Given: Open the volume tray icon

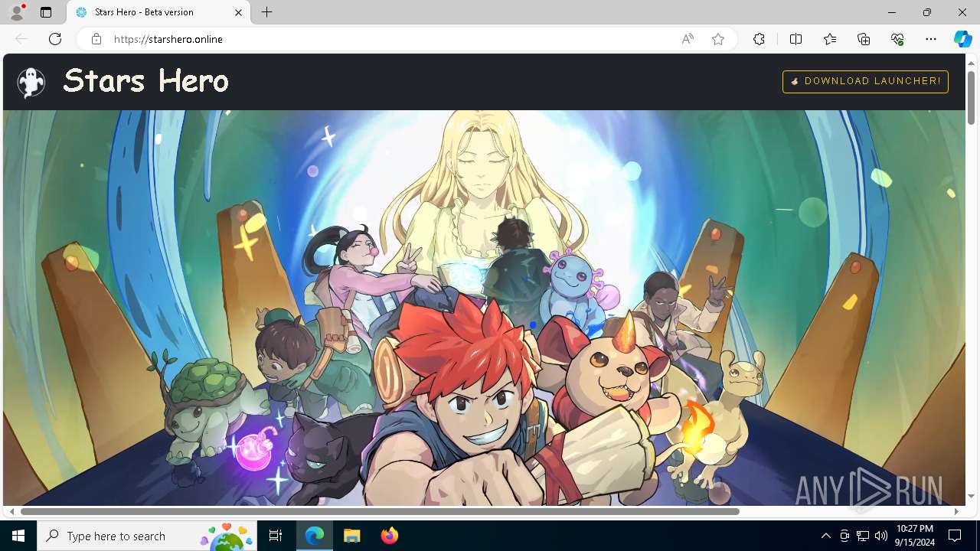Looking at the screenshot, I should [880, 536].
